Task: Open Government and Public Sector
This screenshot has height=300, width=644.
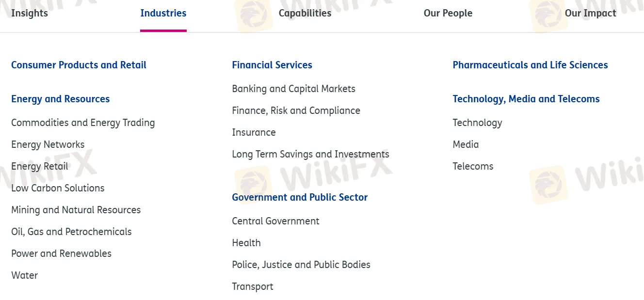Action: click(x=300, y=197)
